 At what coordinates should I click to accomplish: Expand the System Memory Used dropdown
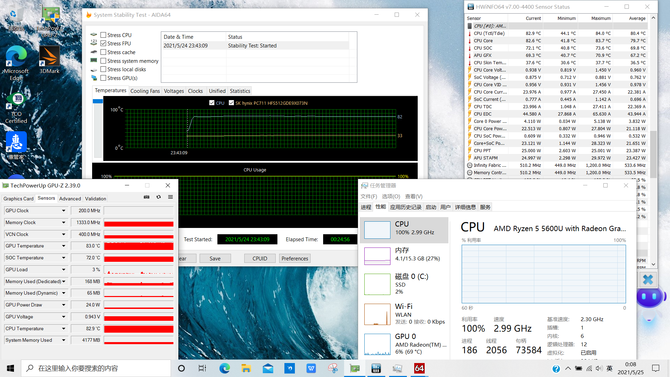coord(64,340)
